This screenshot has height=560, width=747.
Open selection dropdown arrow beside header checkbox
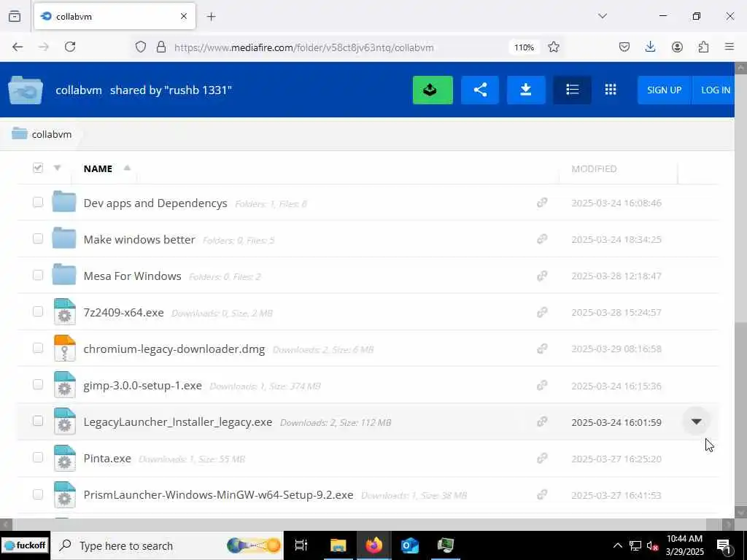pyautogui.click(x=57, y=168)
